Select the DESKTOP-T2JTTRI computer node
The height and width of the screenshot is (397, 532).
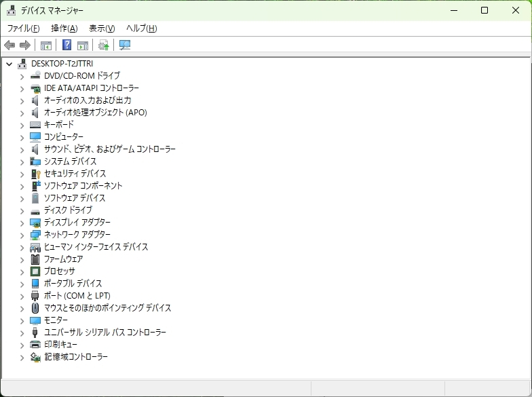[62, 64]
